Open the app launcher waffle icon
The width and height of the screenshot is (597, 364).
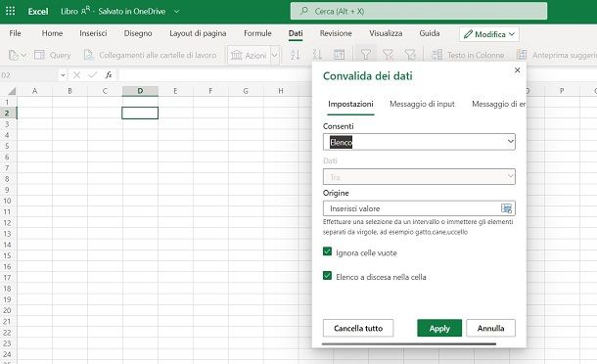11,11
